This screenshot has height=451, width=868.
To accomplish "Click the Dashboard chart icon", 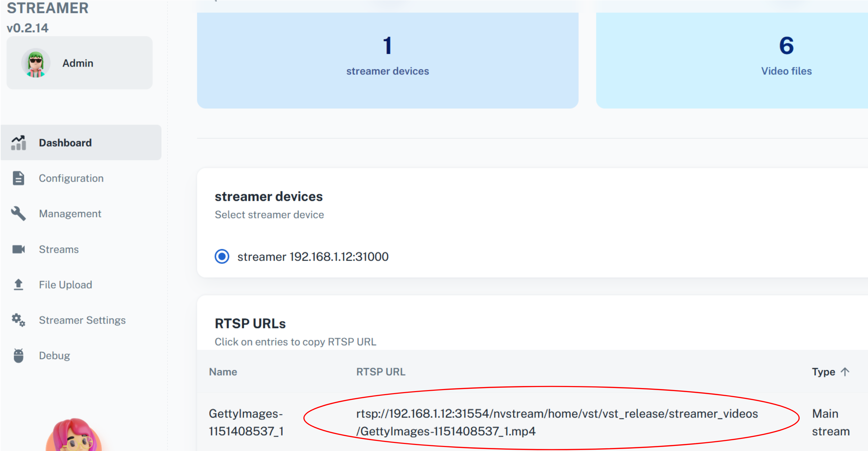I will pyautogui.click(x=18, y=143).
